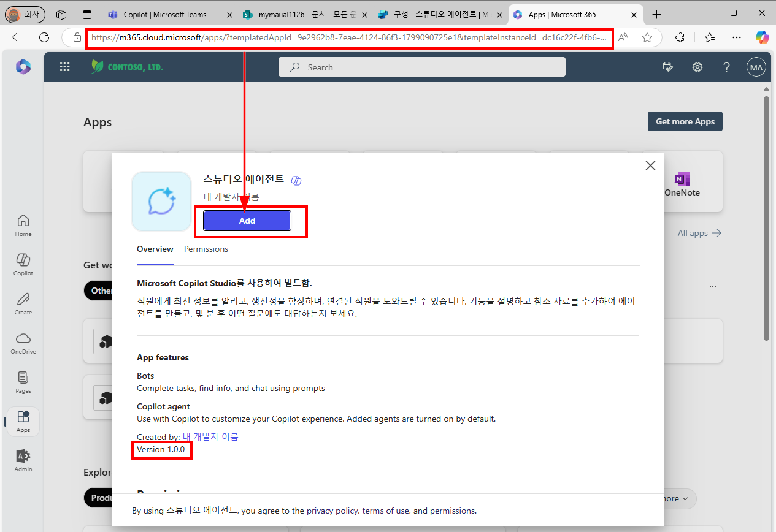
Task: Click the Contoso, Ltd. logo
Action: coord(127,67)
